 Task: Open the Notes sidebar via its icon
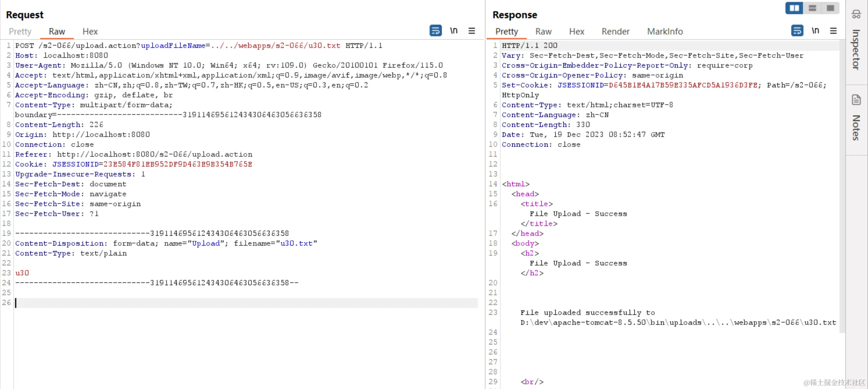pos(856,100)
